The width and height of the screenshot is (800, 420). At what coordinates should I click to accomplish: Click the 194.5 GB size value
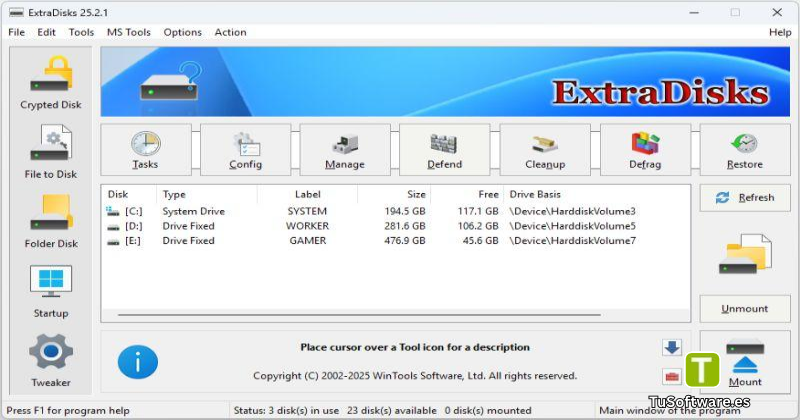click(x=405, y=211)
